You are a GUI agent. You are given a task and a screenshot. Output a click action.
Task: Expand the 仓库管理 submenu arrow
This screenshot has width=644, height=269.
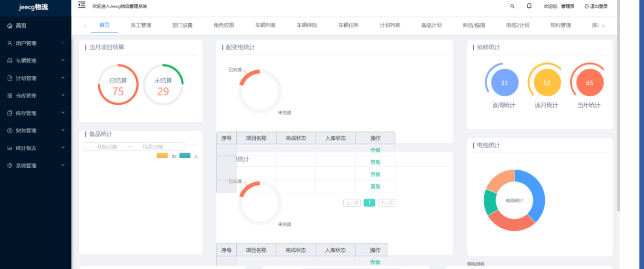(x=63, y=95)
